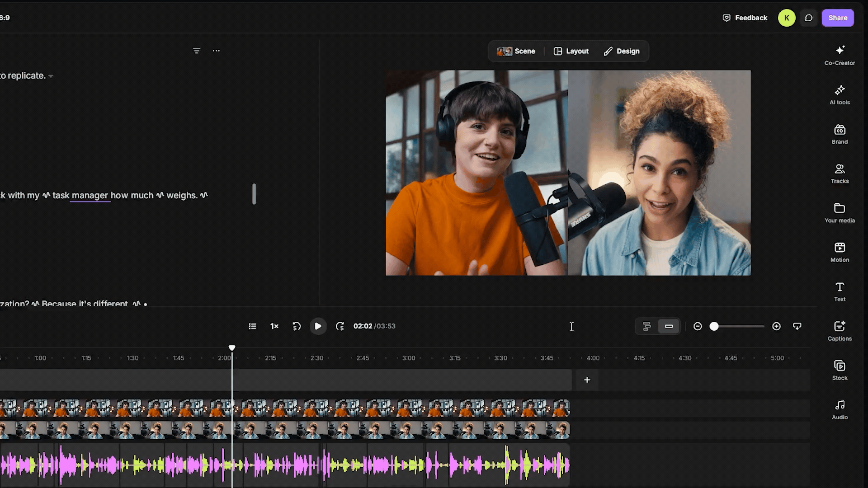Open the Co-Creator panel
This screenshot has width=868, height=488.
point(840,56)
